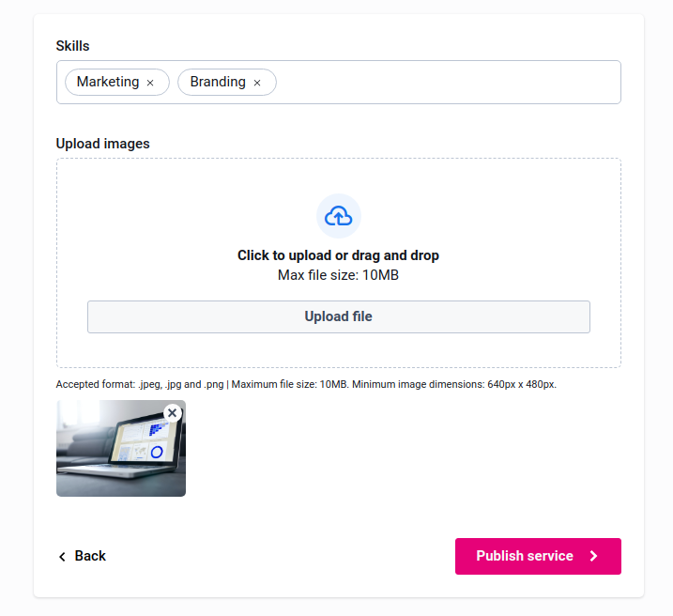Click the blank space between Back and Publish service

pos(282,556)
